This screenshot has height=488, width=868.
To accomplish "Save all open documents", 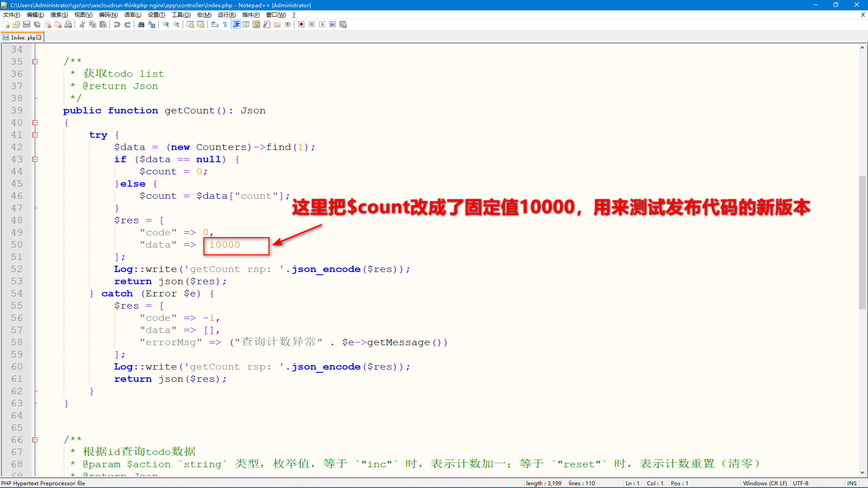I will pyautogui.click(x=38, y=24).
